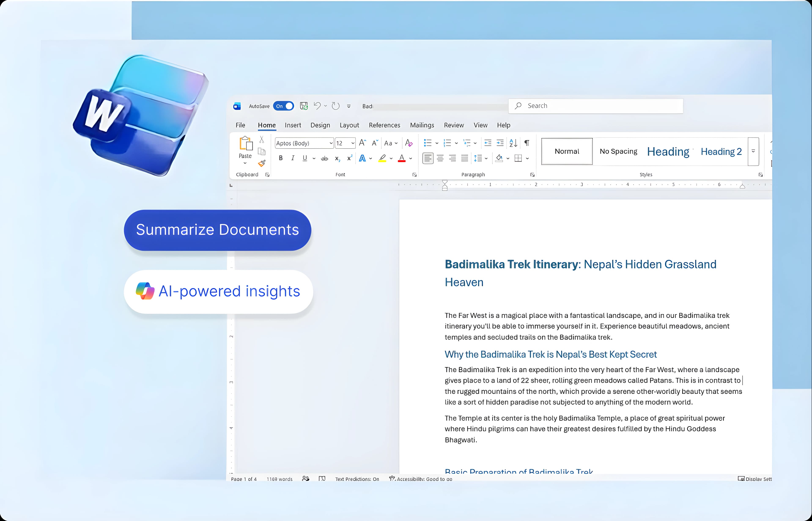812x521 pixels.
Task: Insert a bulleted list
Action: 428,143
